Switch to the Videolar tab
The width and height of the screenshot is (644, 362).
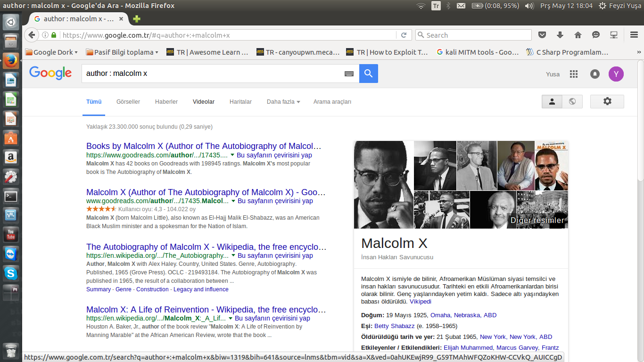(x=204, y=102)
